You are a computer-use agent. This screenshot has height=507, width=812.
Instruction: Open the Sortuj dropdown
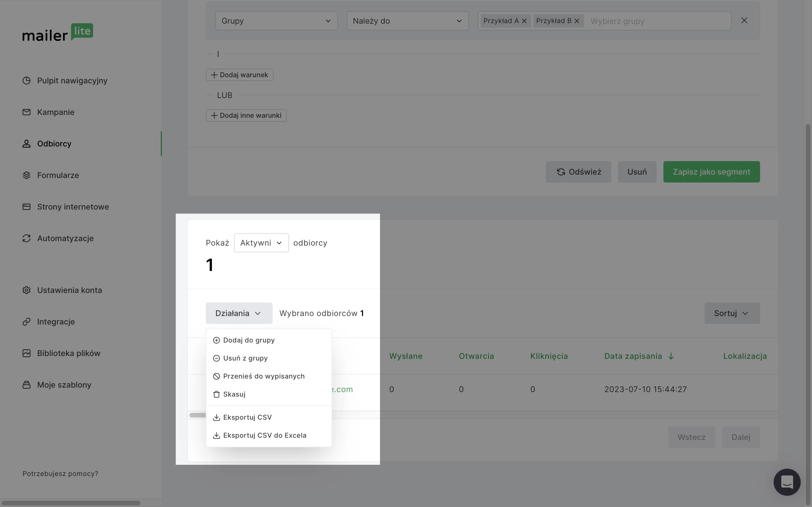click(732, 313)
